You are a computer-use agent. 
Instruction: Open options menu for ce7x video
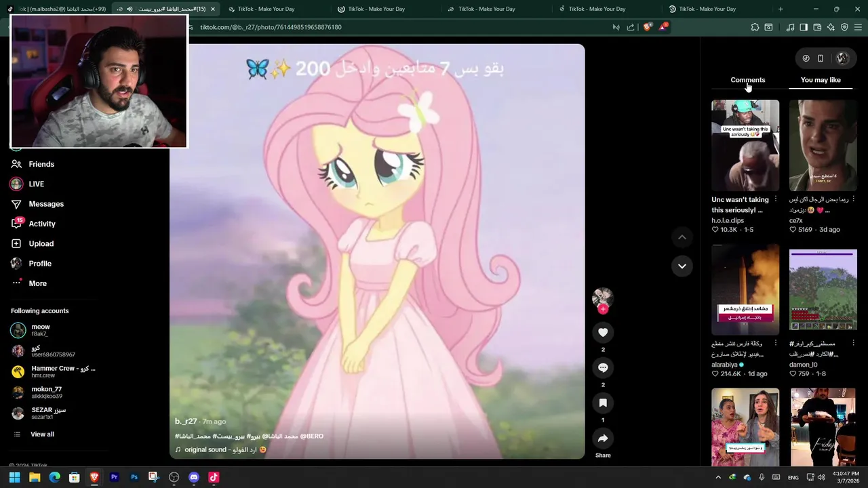[853, 199]
